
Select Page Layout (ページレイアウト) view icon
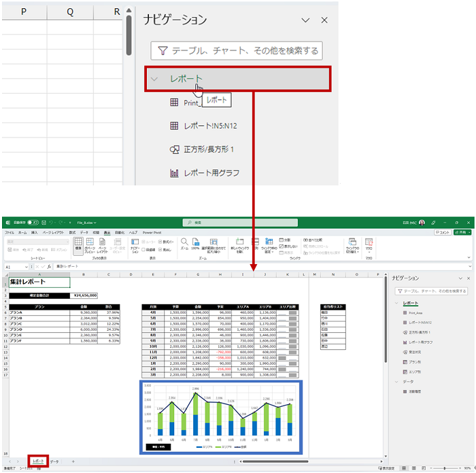point(103,243)
